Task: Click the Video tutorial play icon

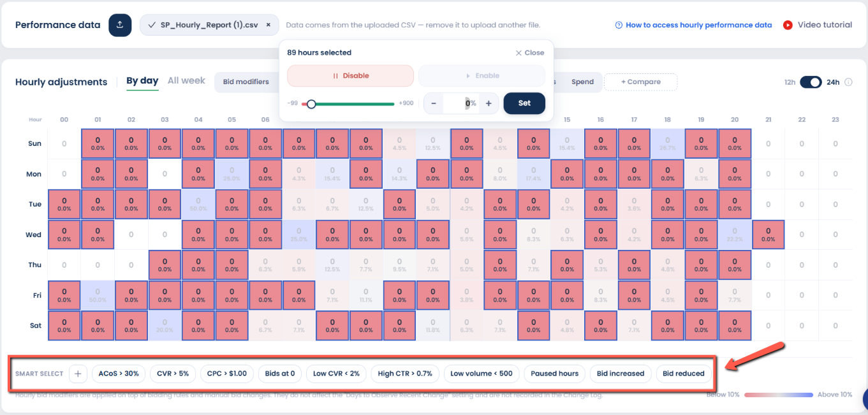Action: (788, 25)
